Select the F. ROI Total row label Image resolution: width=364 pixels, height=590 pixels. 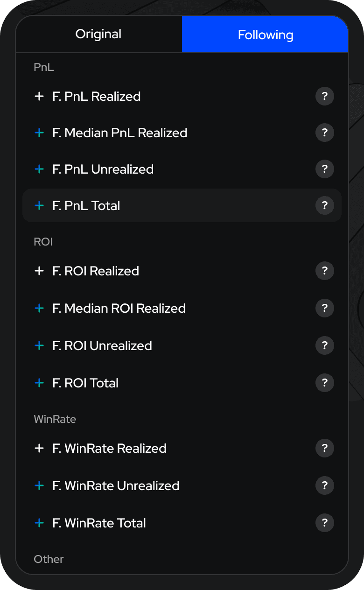coord(85,383)
